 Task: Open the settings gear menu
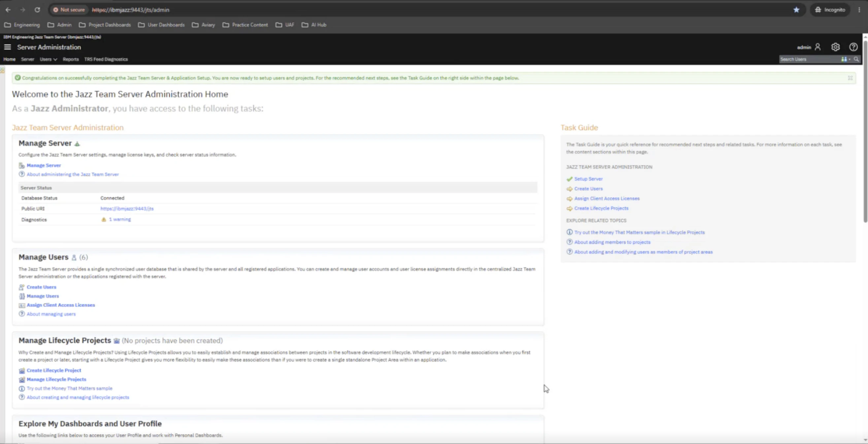835,47
